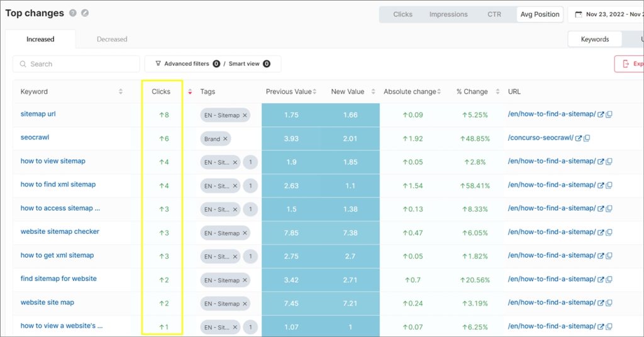
Task: Click the Tags column header
Action: (x=208, y=92)
